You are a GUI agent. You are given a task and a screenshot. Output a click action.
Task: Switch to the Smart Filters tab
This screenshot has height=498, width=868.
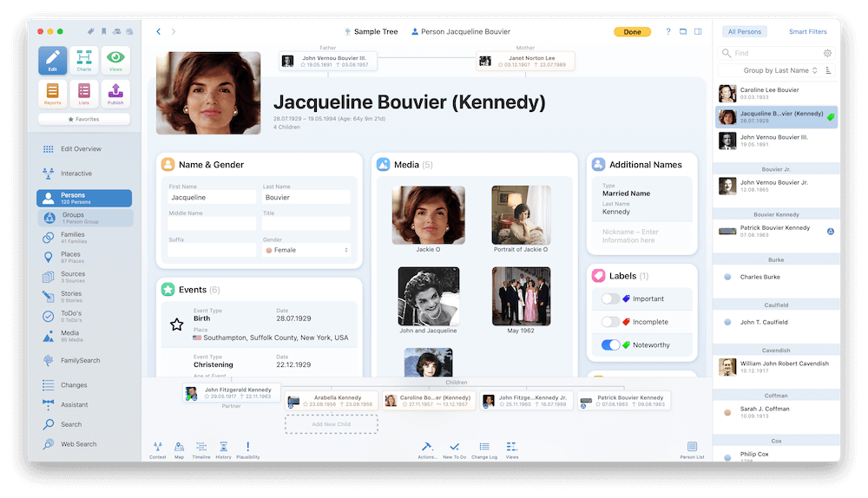coord(807,31)
